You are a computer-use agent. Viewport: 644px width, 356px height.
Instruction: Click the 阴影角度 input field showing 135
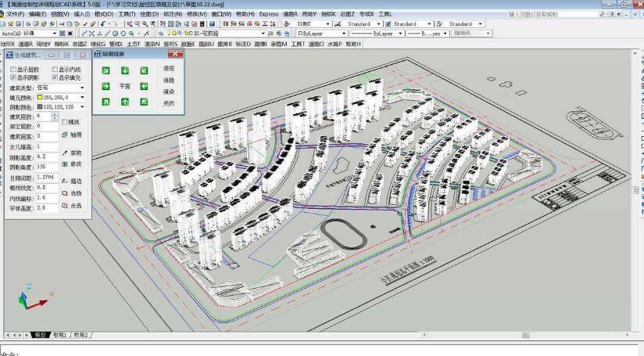click(47, 167)
